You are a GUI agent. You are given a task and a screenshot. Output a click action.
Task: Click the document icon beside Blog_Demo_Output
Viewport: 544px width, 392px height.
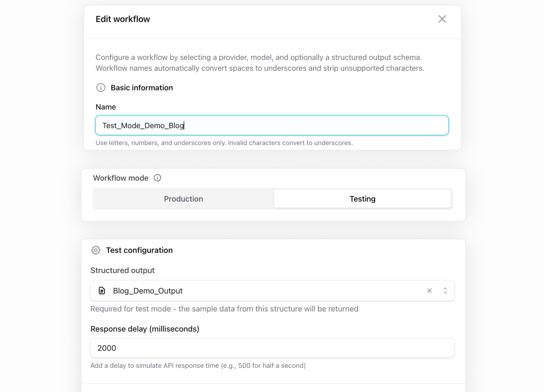click(x=102, y=291)
